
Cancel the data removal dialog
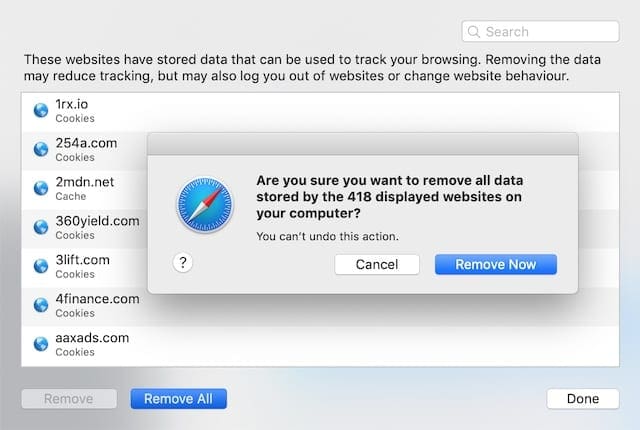376,264
